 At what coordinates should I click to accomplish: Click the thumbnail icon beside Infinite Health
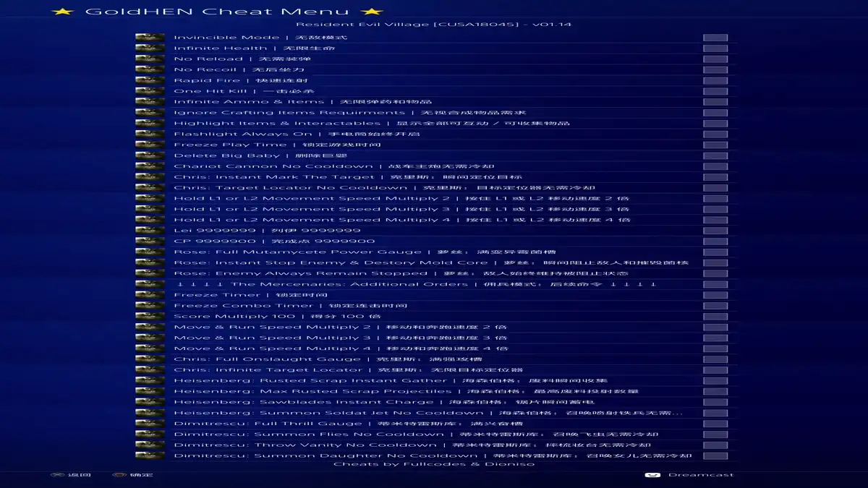150,48
